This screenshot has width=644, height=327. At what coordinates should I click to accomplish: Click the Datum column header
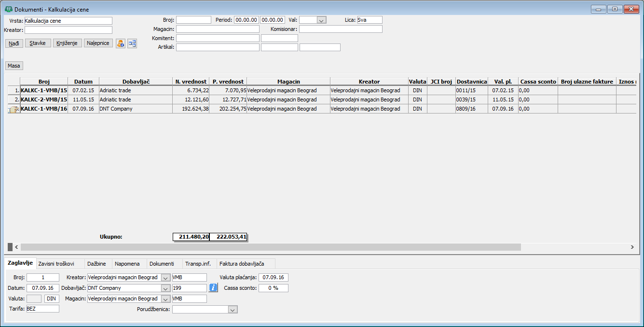[x=83, y=82]
